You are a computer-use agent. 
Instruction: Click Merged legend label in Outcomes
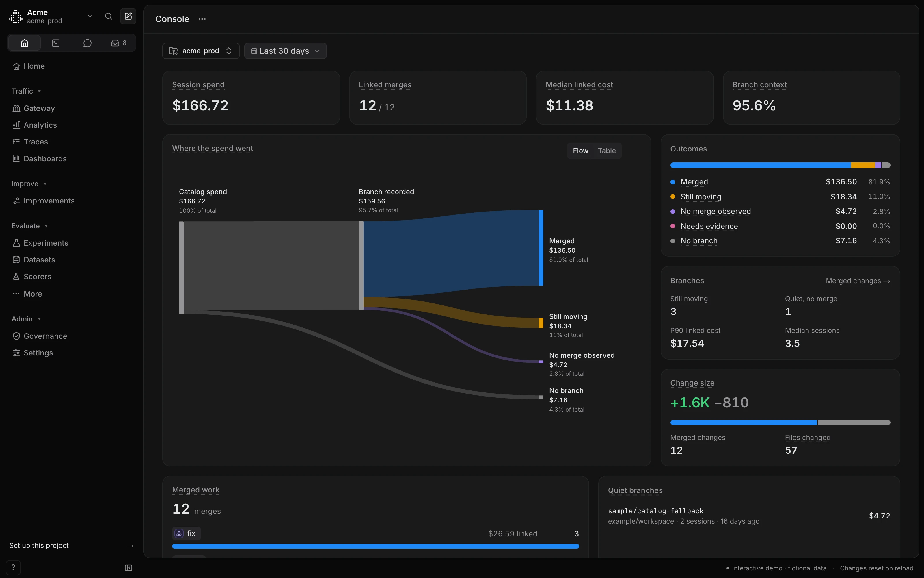point(694,182)
